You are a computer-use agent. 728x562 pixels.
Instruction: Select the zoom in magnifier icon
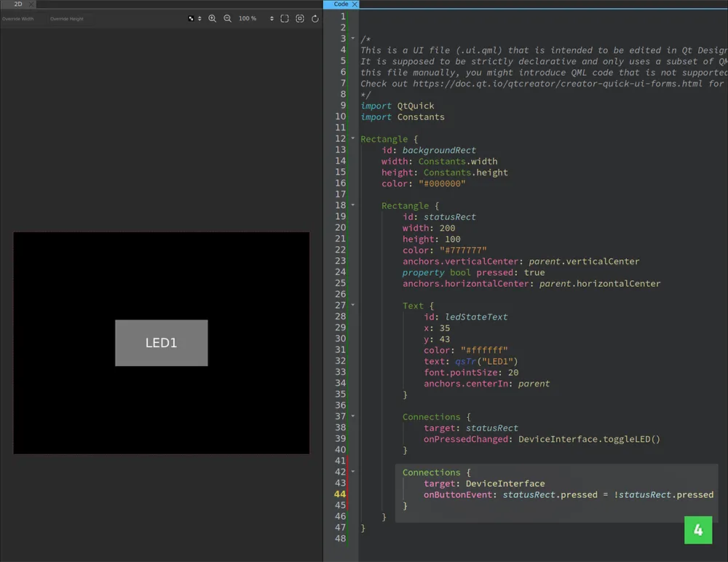212,18
